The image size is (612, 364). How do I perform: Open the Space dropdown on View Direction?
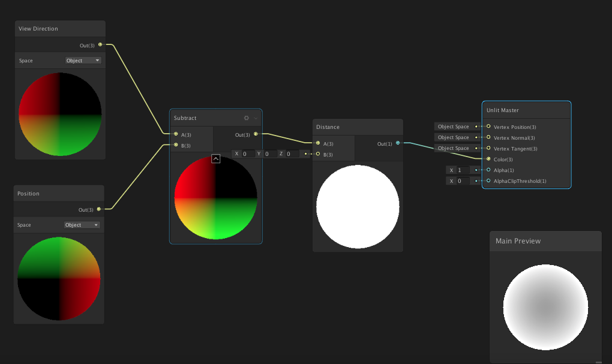pyautogui.click(x=83, y=60)
